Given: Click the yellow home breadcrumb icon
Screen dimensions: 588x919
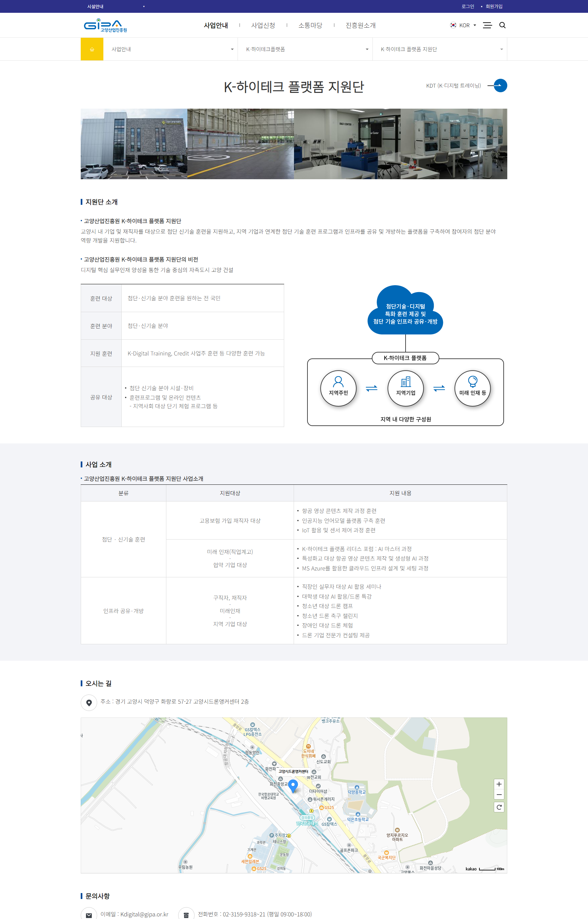Looking at the screenshot, I should pos(92,49).
